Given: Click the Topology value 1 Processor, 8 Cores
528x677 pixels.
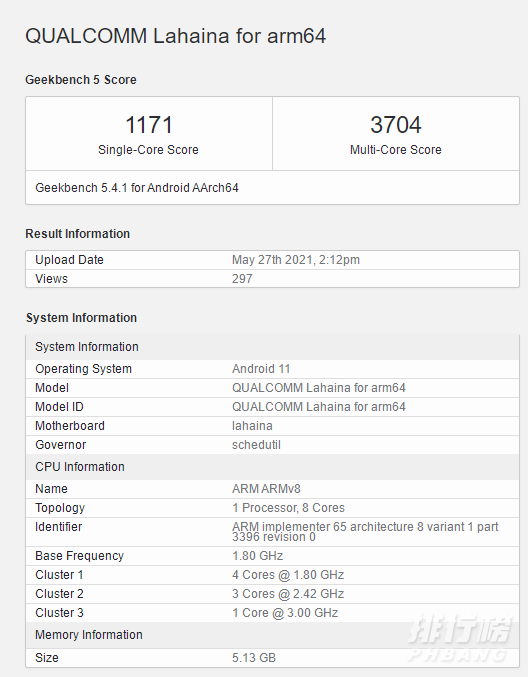Looking at the screenshot, I should pos(288,508).
